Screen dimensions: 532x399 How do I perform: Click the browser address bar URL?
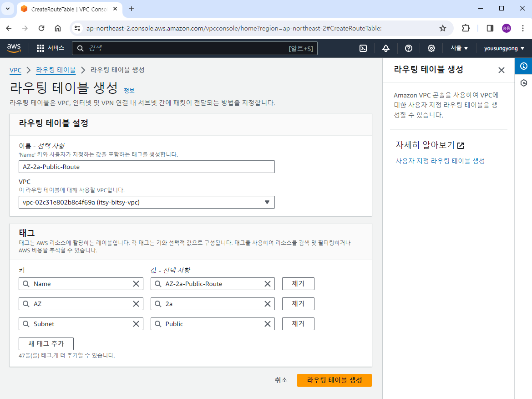[234, 28]
